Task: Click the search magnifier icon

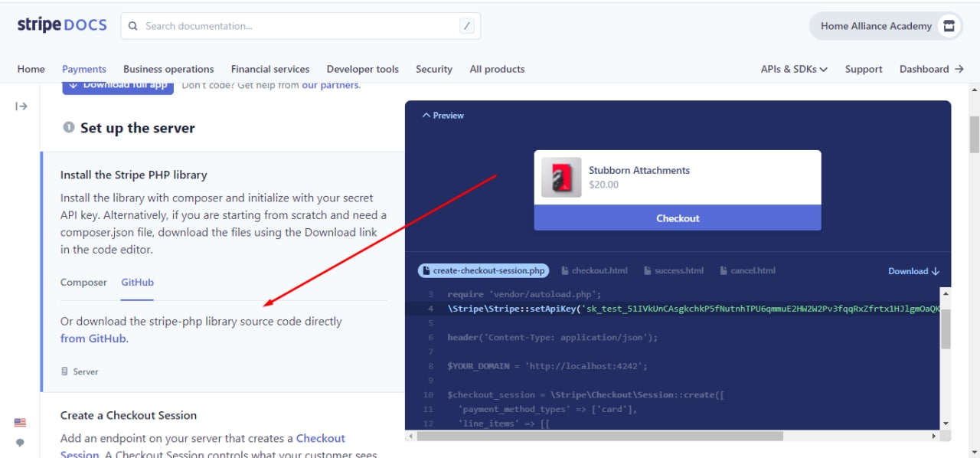Action: (x=133, y=26)
